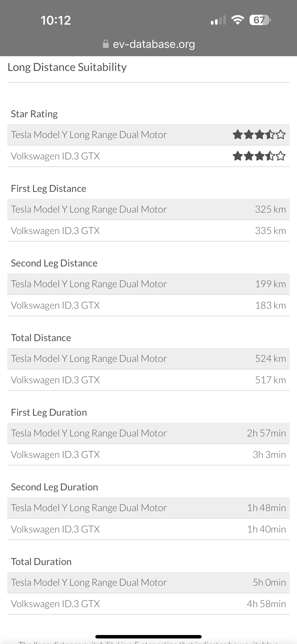Tap the lock icon beside ev-database.org
Screen dimensions: 297x644
click(106, 44)
